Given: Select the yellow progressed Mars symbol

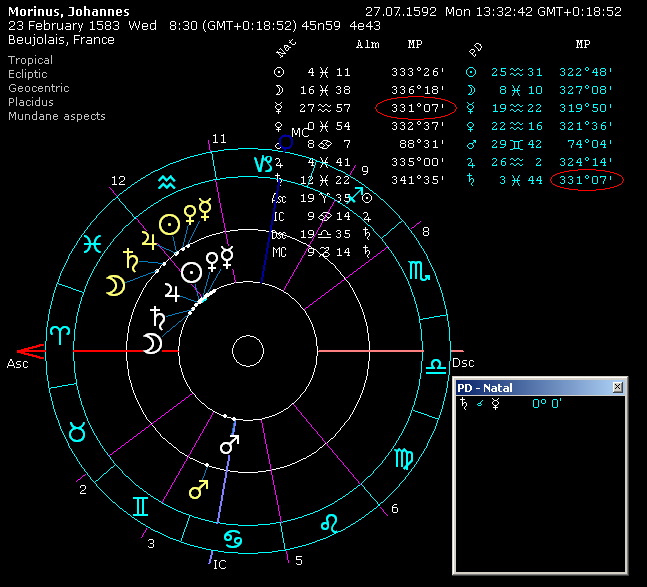Looking at the screenshot, I should (199, 490).
